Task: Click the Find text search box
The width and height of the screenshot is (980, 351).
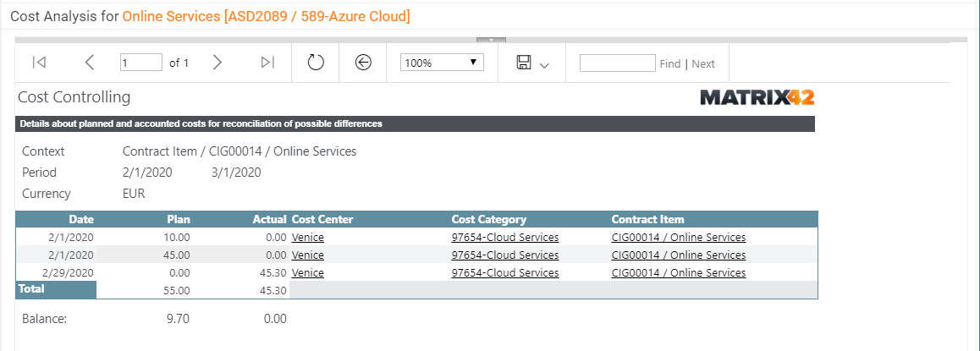Action: click(x=618, y=63)
